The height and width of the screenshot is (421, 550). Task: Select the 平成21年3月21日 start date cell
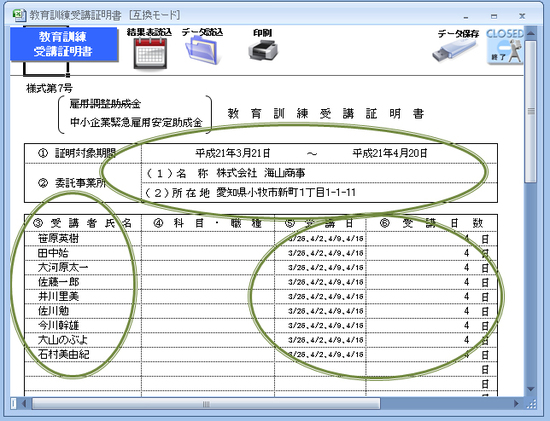(233, 153)
